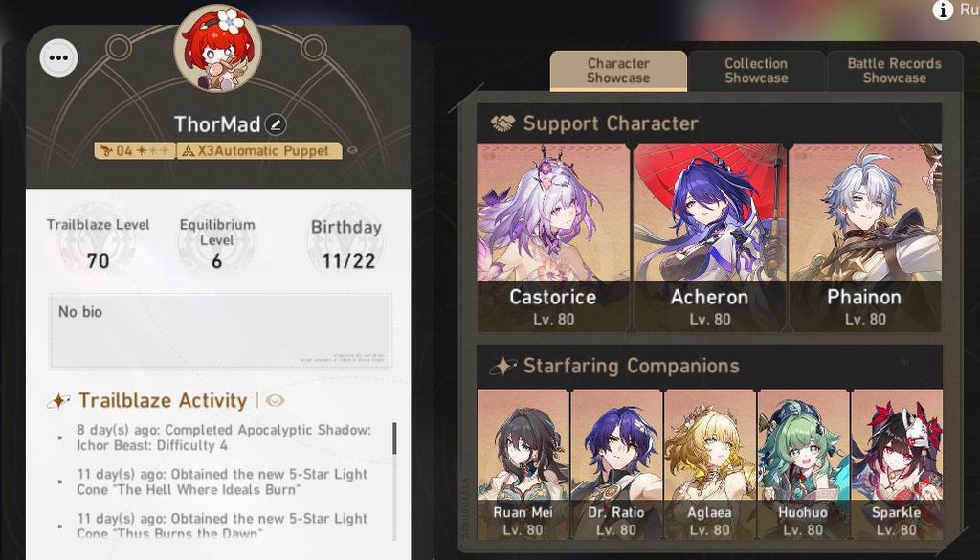Select the Castorice support character card

(553, 237)
